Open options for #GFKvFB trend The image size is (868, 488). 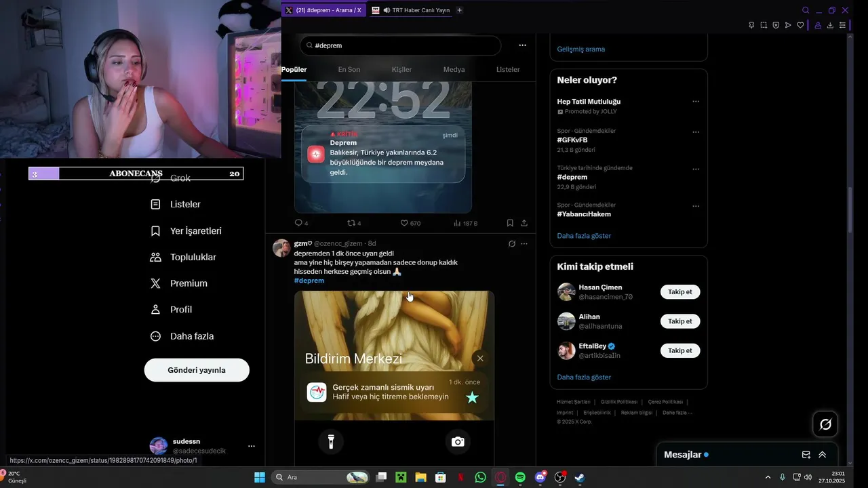(696, 132)
